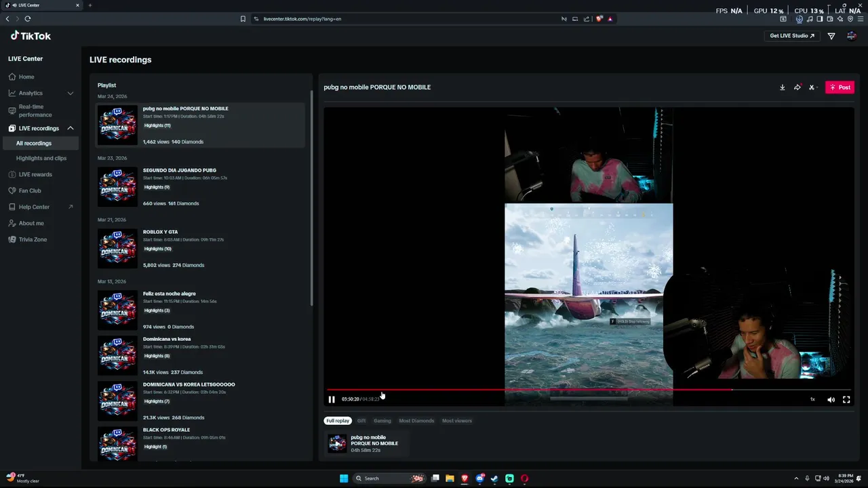Viewport: 868px width, 488px height.
Task: Open the browser hamburger menu
Action: coord(861,19)
